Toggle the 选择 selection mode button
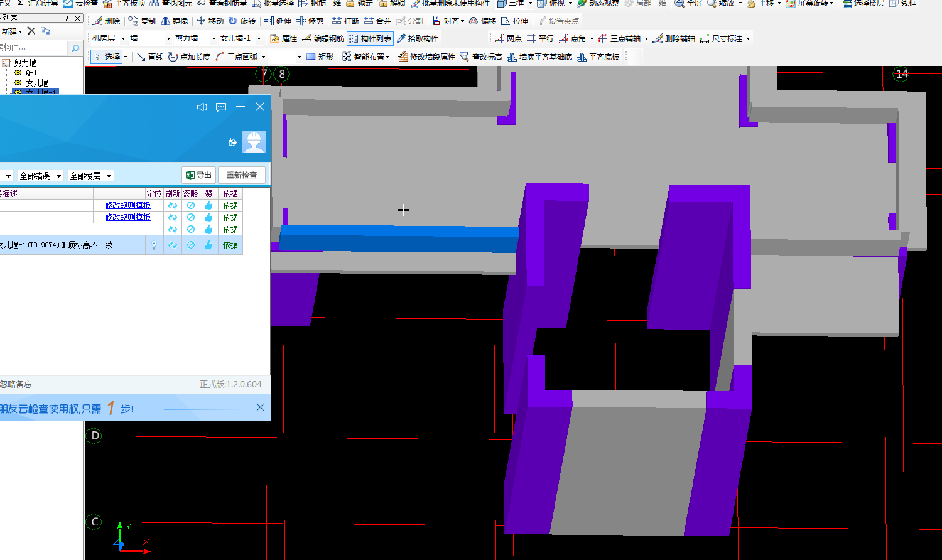 coord(107,57)
